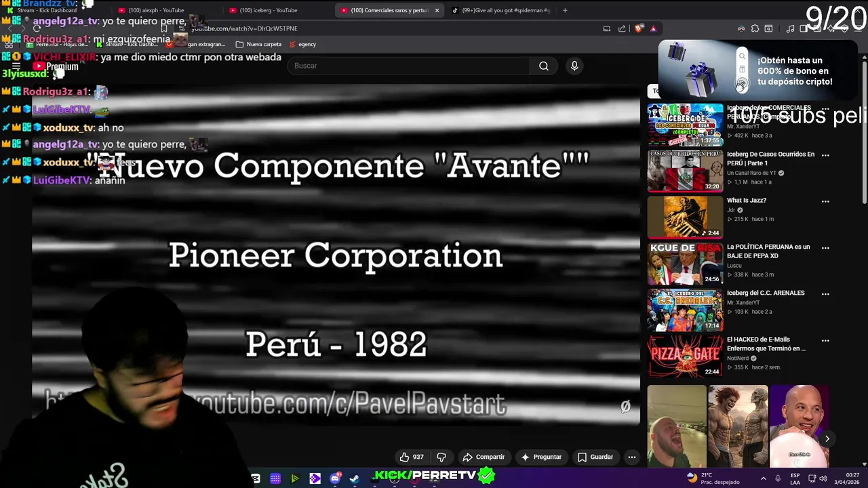Viewport: 868px width, 488px height.
Task: Open What Is Jazz? video title
Action: tap(747, 201)
